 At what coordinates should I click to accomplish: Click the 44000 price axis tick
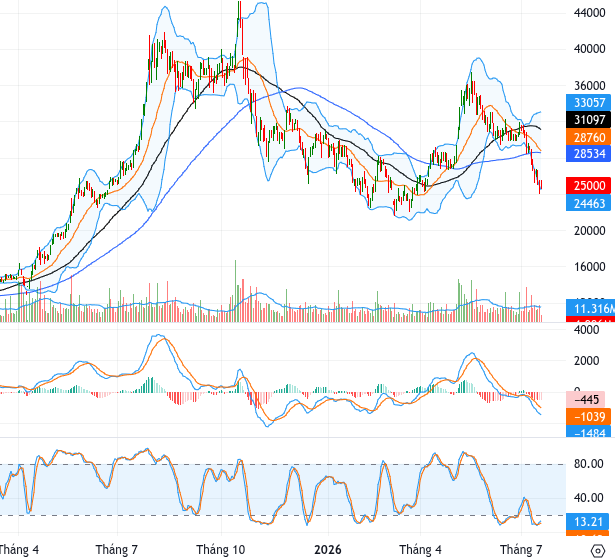tap(589, 13)
